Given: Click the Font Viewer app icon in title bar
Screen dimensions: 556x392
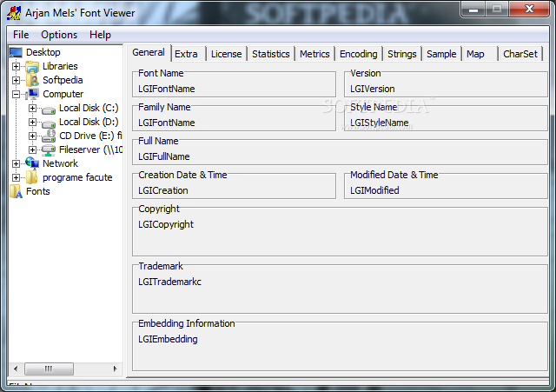Looking at the screenshot, I should point(14,13).
